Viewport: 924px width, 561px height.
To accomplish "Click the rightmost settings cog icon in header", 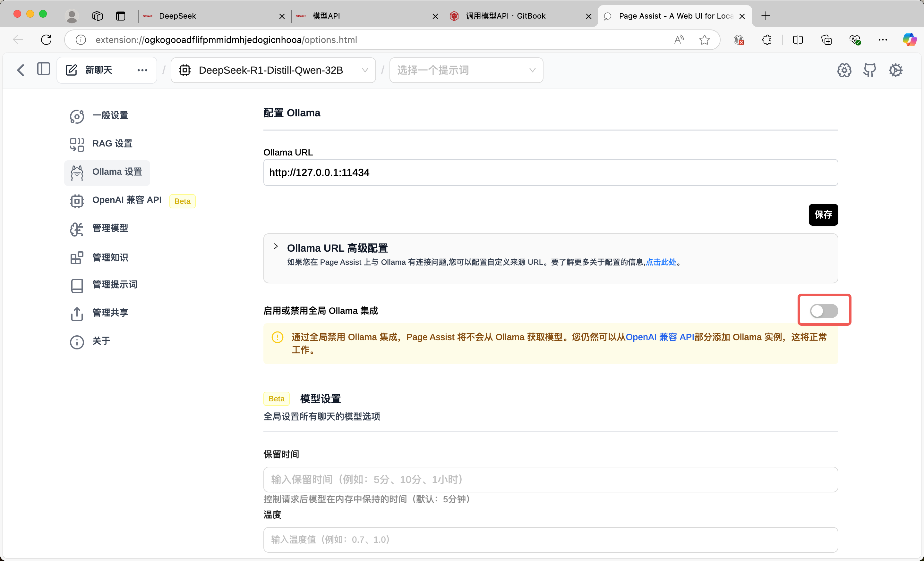I will point(895,70).
